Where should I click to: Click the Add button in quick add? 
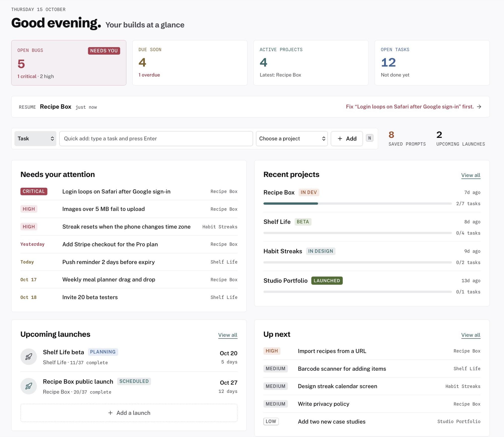pyautogui.click(x=347, y=139)
